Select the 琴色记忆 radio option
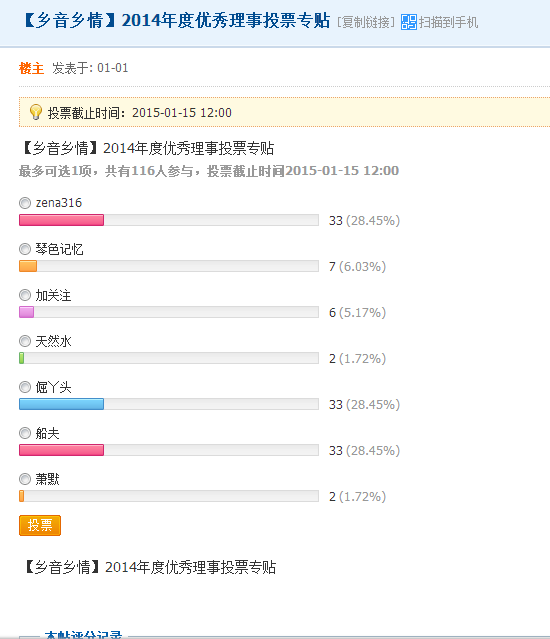The image size is (550, 639). point(25,249)
